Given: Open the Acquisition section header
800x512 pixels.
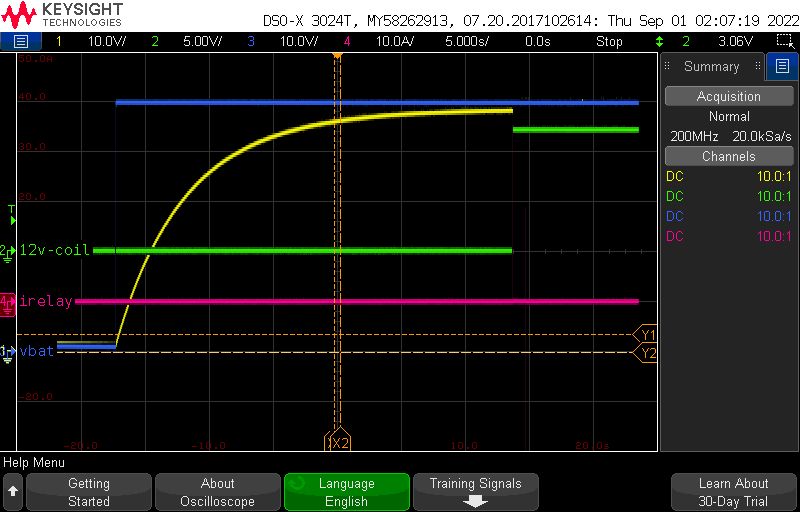Looking at the screenshot, I should tap(729, 96).
